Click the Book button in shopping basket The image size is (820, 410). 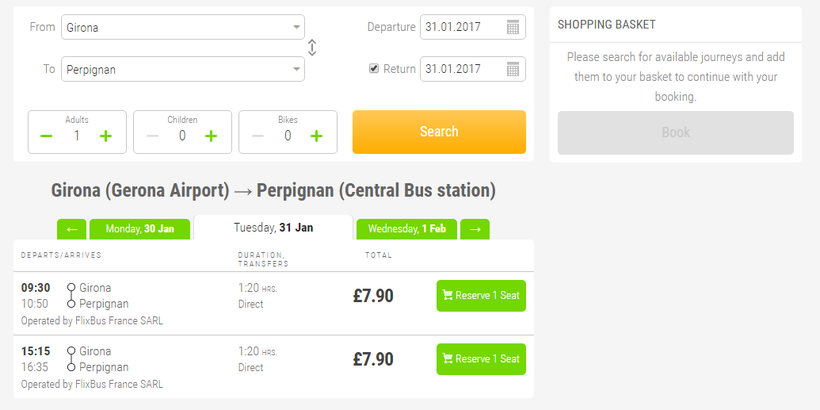tap(676, 132)
